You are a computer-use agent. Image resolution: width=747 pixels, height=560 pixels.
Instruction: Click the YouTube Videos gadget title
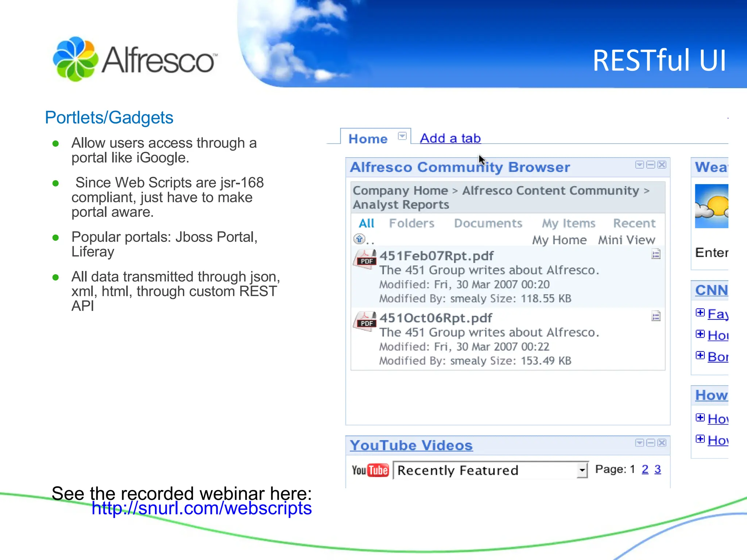tap(411, 446)
